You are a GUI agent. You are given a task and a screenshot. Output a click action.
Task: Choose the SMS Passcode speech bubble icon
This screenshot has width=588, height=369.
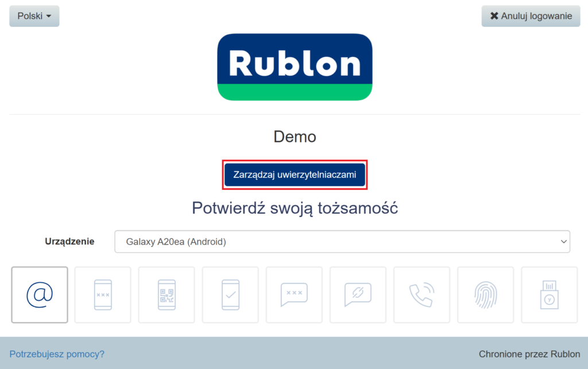coord(294,295)
